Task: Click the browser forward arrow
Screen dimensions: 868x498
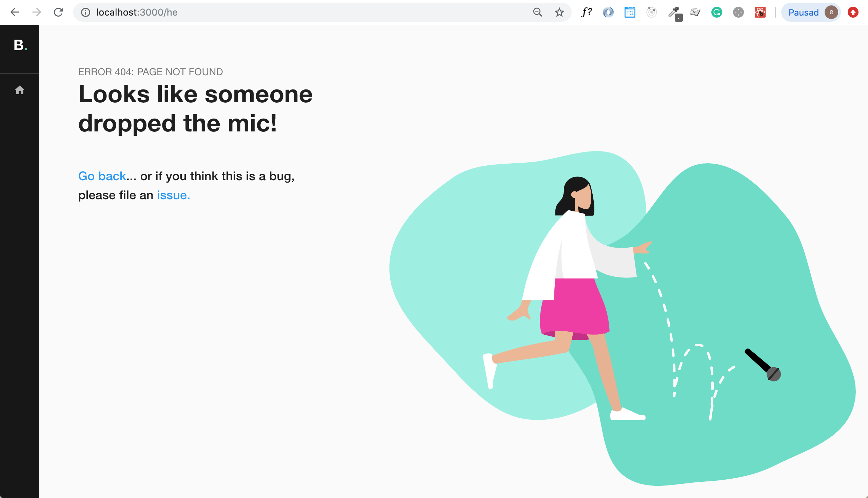Action: coord(36,12)
